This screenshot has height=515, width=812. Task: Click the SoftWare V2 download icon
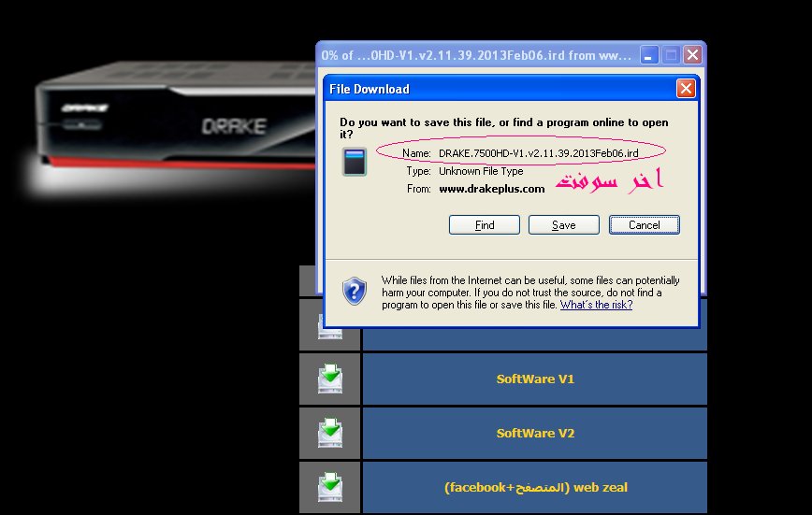[330, 433]
